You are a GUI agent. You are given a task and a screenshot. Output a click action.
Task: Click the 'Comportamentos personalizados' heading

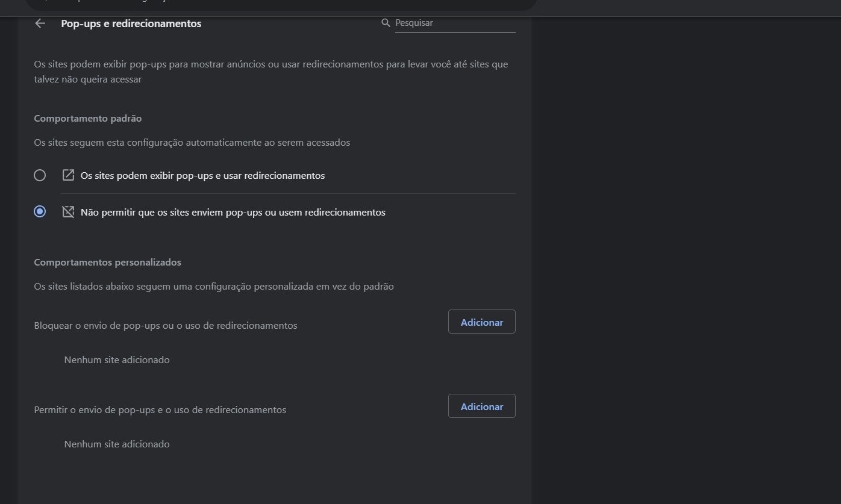[108, 263]
